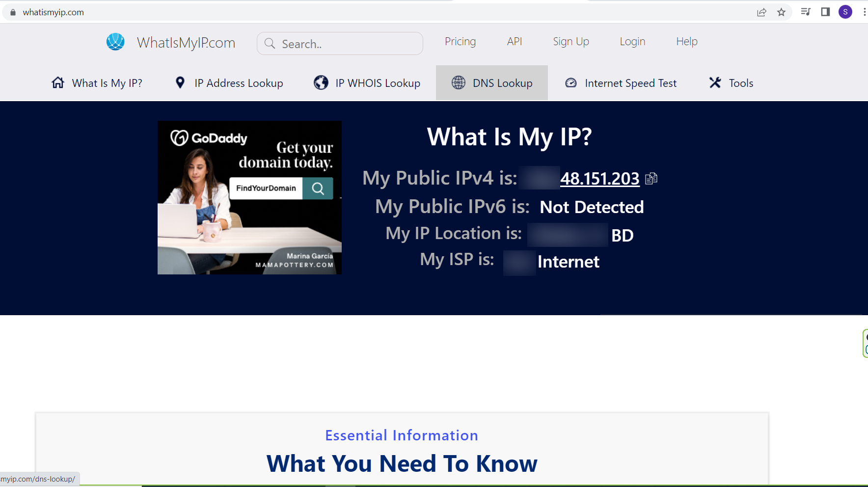Viewport: 868px width, 487px height.
Task: Copy the IPv4 address using the copy icon
Action: pos(651,178)
